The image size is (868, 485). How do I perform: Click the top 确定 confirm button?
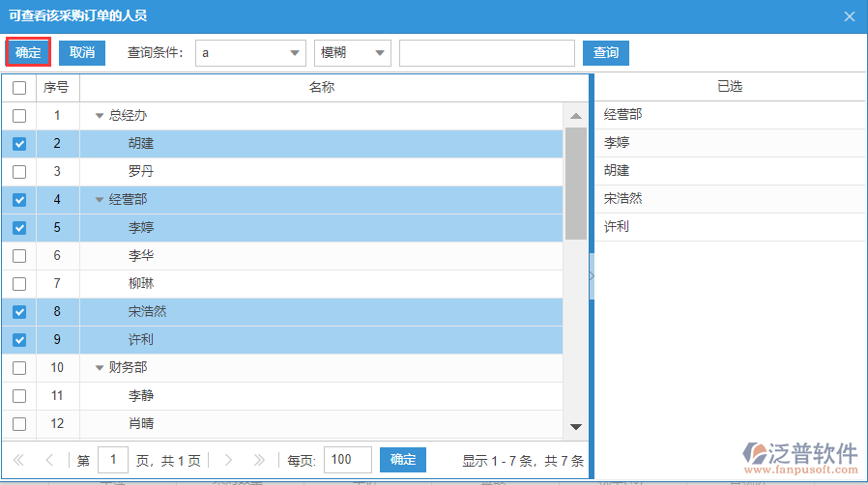(x=28, y=52)
